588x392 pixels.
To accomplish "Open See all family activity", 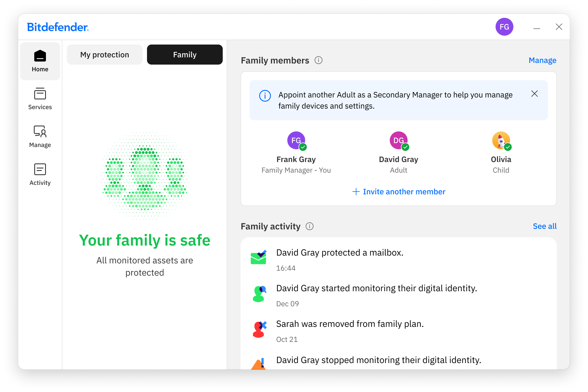I will click(x=545, y=226).
